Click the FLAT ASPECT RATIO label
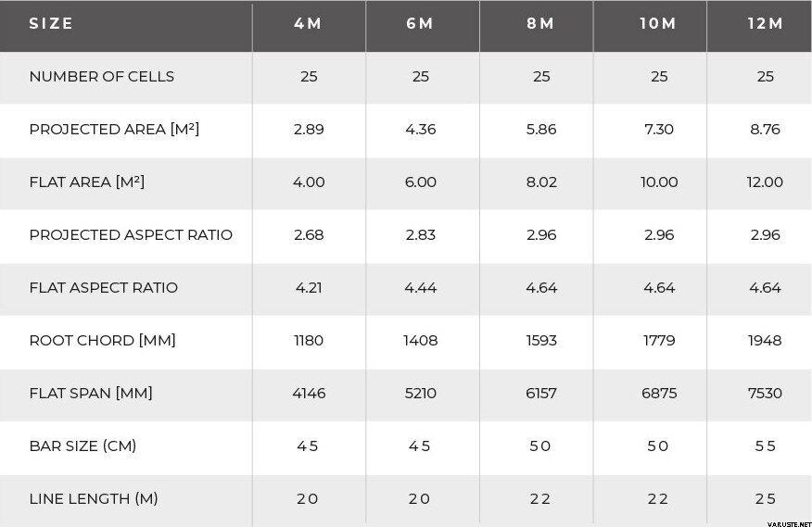Screen dimensions: 812x527 [x=103, y=288]
